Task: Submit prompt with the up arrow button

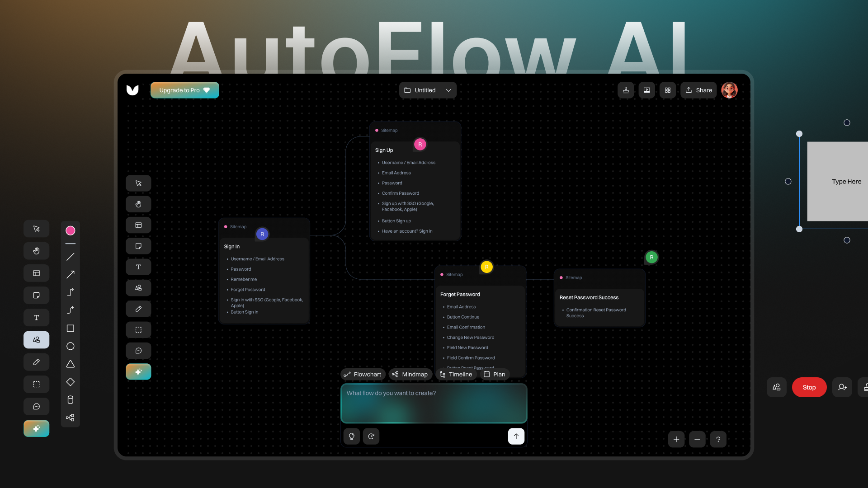Action: pos(516,436)
